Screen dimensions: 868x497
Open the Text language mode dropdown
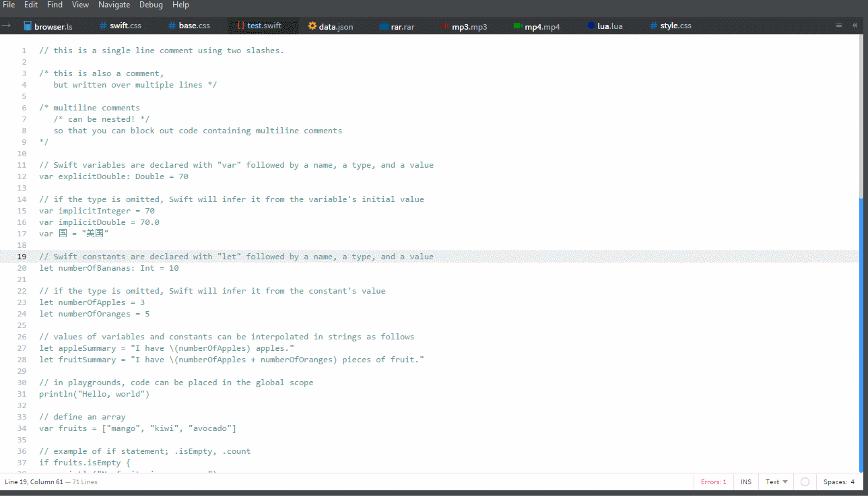776,482
